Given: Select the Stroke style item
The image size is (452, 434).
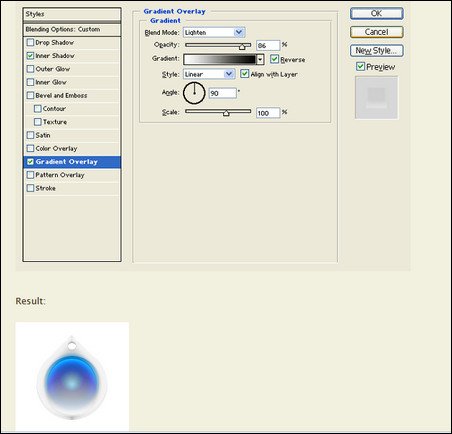Looking at the screenshot, I should click(72, 188).
